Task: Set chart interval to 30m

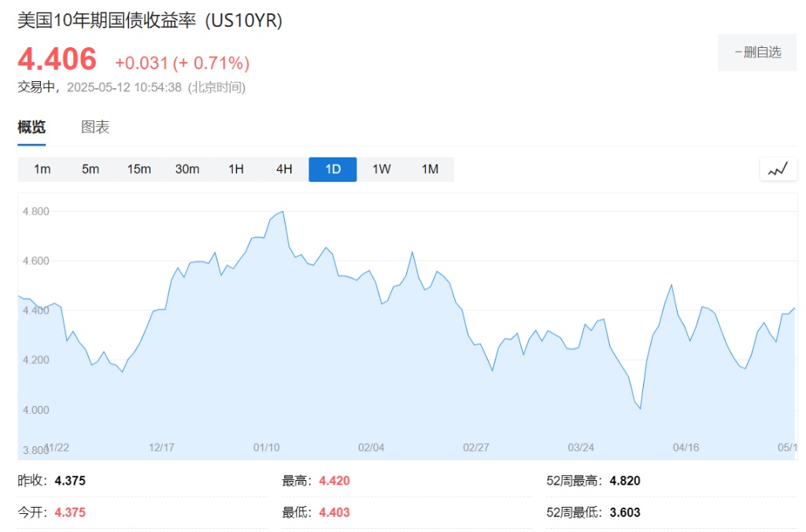Action: pos(187,169)
